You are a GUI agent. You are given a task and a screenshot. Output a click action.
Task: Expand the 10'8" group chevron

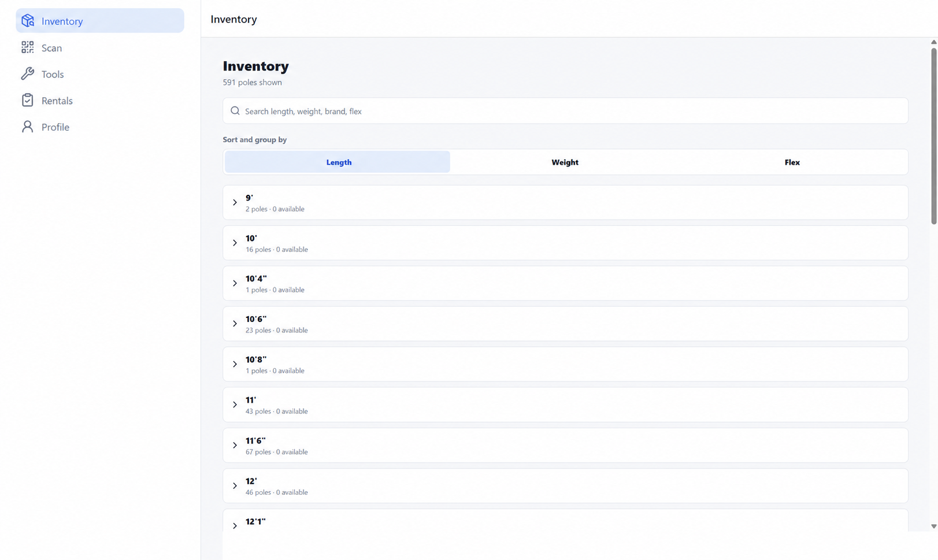point(235,364)
